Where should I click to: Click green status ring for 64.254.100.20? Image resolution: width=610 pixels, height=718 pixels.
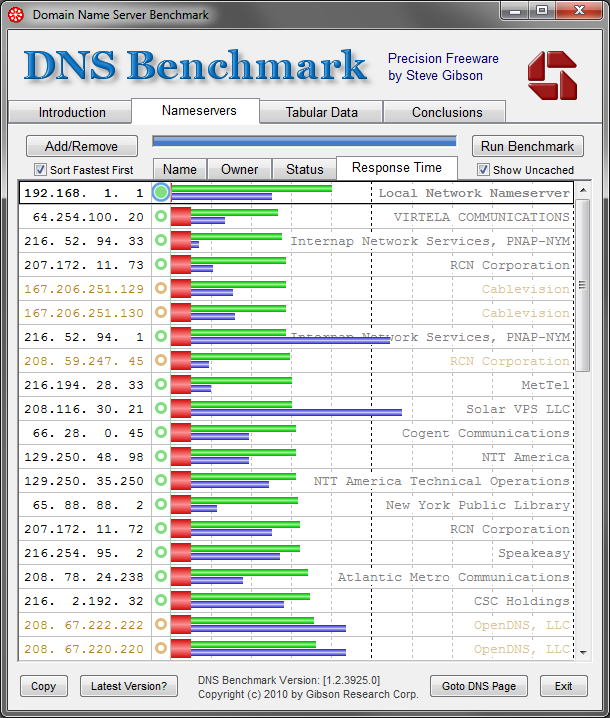[x=161, y=216]
